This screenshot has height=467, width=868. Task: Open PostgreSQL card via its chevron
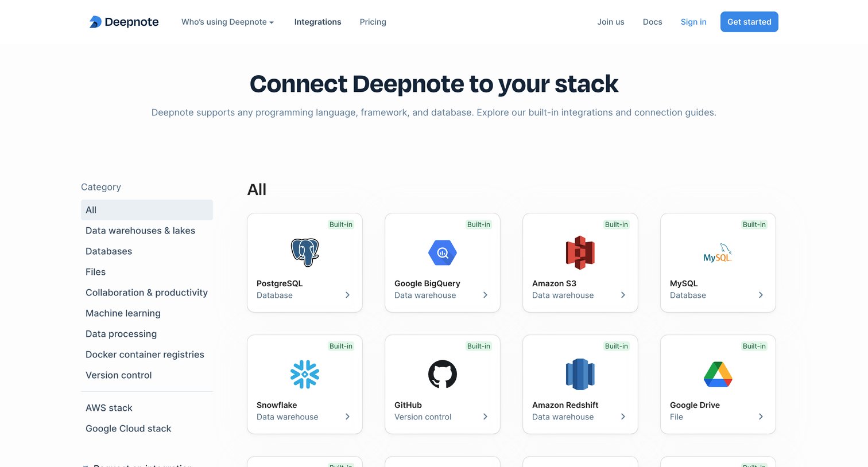pos(347,295)
